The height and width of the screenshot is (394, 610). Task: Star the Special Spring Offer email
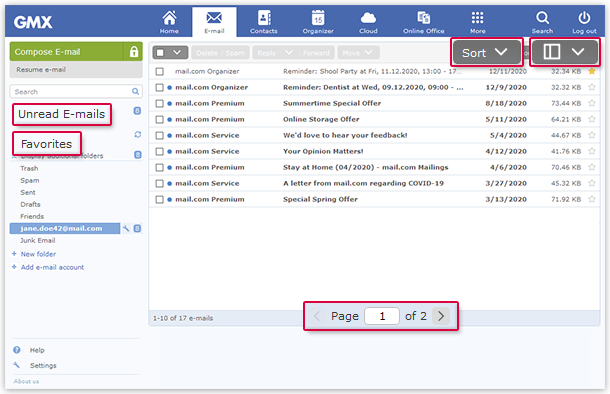[592, 199]
